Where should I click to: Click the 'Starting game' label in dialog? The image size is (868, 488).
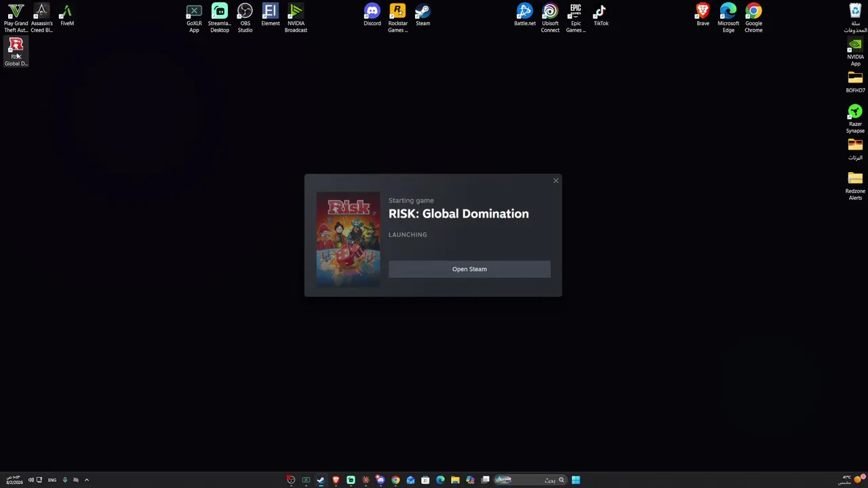coord(411,201)
